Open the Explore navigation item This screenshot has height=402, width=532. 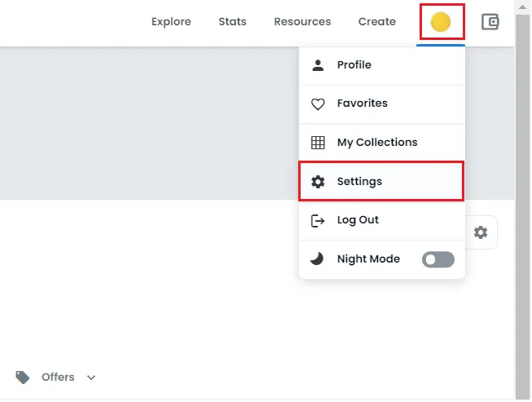point(171,22)
